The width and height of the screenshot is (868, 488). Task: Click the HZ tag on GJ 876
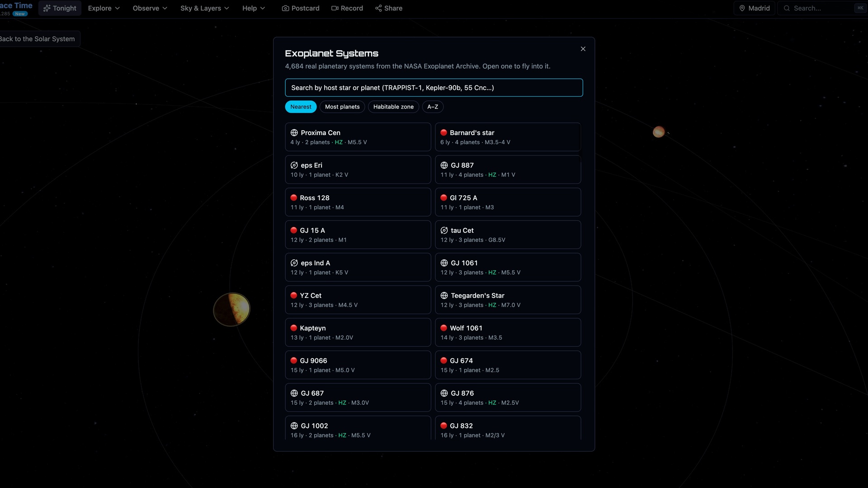point(492,403)
